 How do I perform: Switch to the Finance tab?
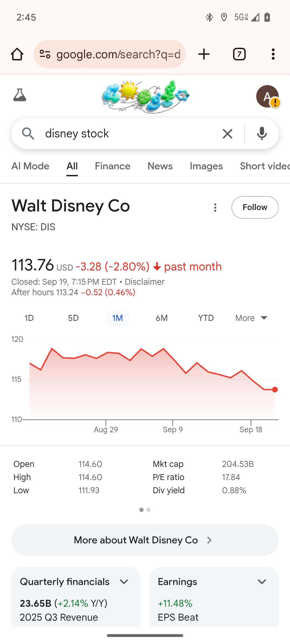[x=113, y=166]
